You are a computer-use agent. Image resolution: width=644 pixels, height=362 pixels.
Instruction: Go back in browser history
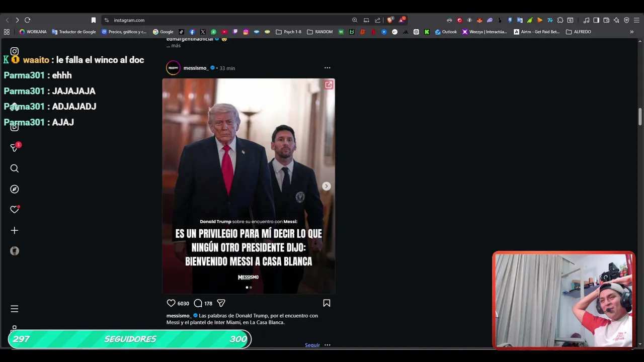(x=7, y=20)
